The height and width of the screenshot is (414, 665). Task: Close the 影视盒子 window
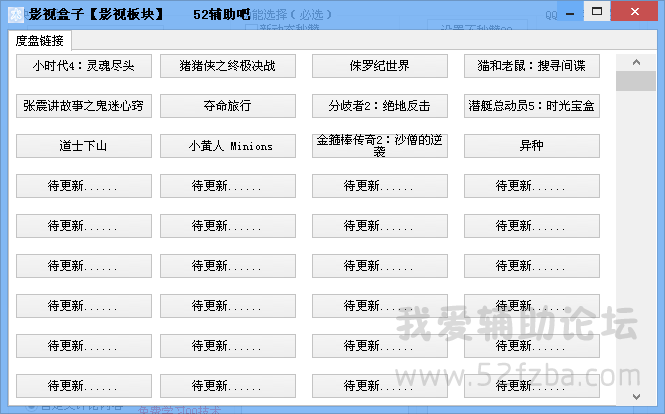636,11
